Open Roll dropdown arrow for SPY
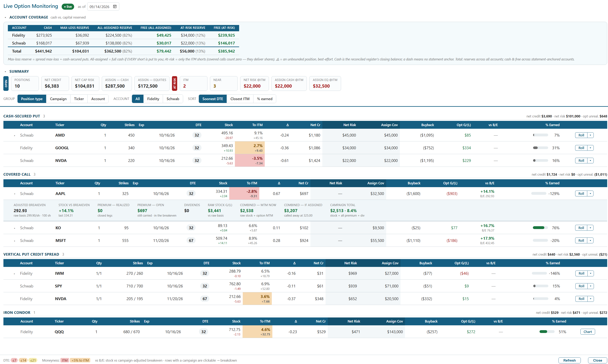The width and height of the screenshot is (608, 364). (x=591, y=286)
